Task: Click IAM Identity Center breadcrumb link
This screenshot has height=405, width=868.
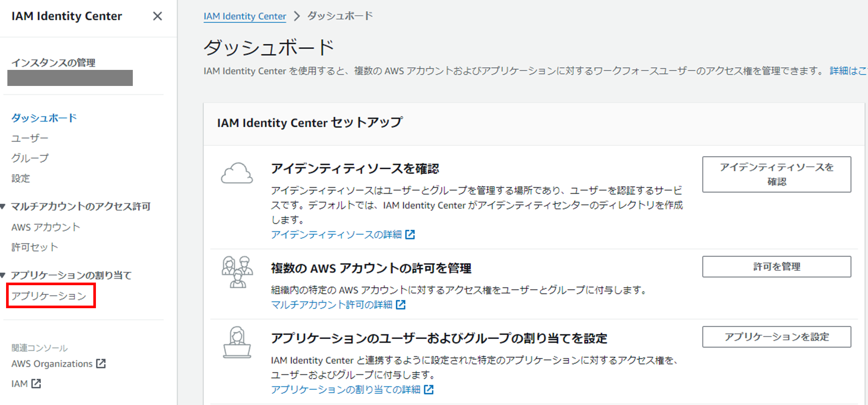Action: (x=245, y=16)
